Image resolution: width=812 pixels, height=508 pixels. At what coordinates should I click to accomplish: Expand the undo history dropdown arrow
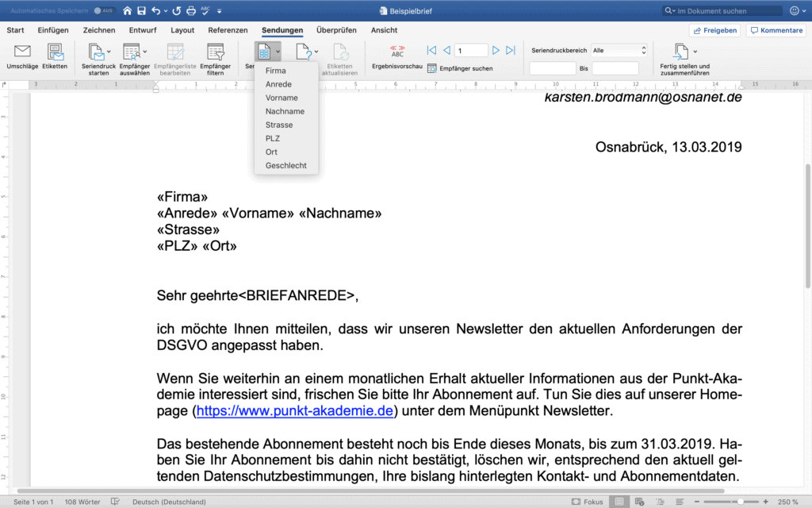click(x=166, y=11)
